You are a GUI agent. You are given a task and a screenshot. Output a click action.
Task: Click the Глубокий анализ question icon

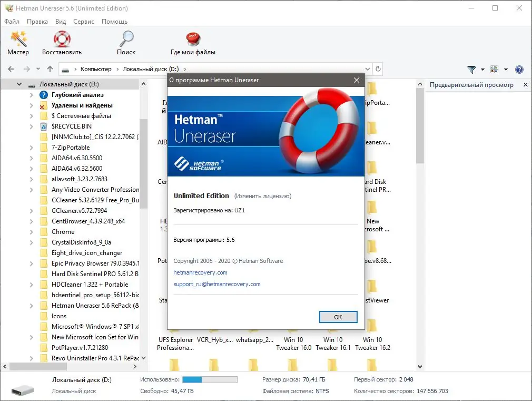(x=44, y=95)
